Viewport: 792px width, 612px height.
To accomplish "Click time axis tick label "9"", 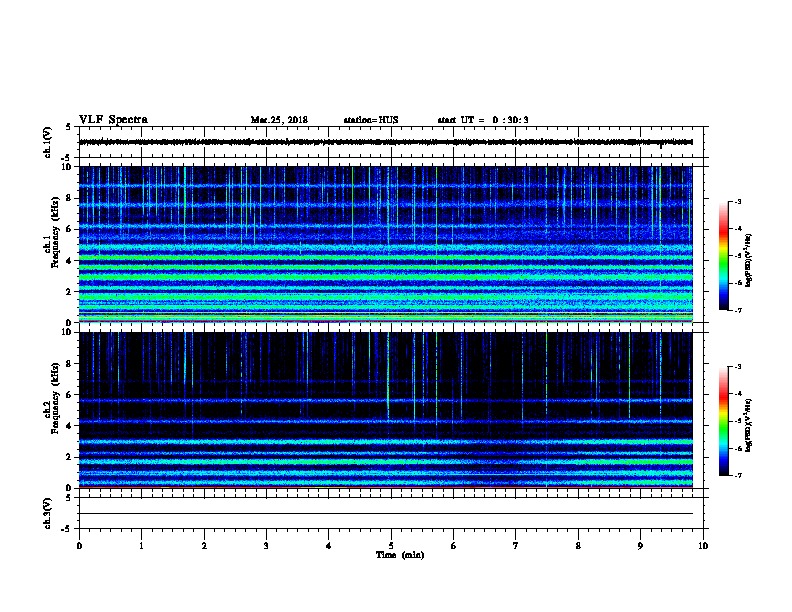I will click(640, 546).
